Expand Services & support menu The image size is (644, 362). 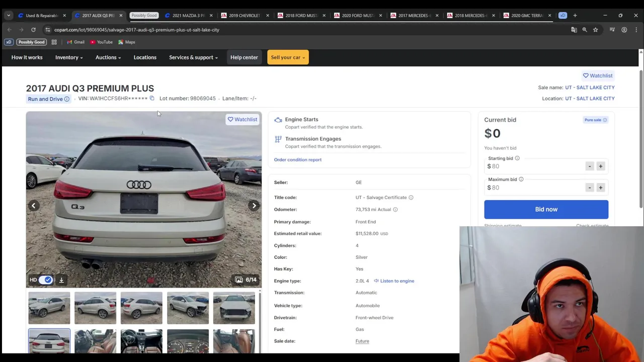coord(194,57)
